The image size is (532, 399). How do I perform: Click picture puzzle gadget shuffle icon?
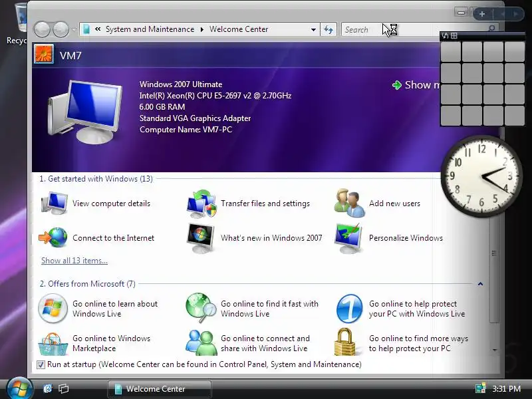tap(445, 35)
